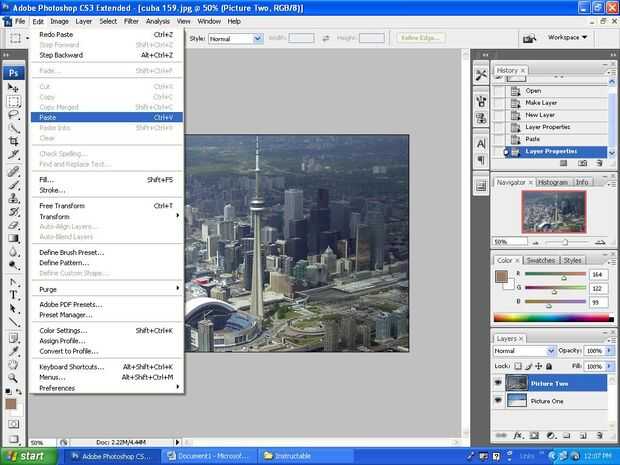The height and width of the screenshot is (465, 620).
Task: Delete layer with the trash icon
Action: pyautogui.click(x=598, y=436)
